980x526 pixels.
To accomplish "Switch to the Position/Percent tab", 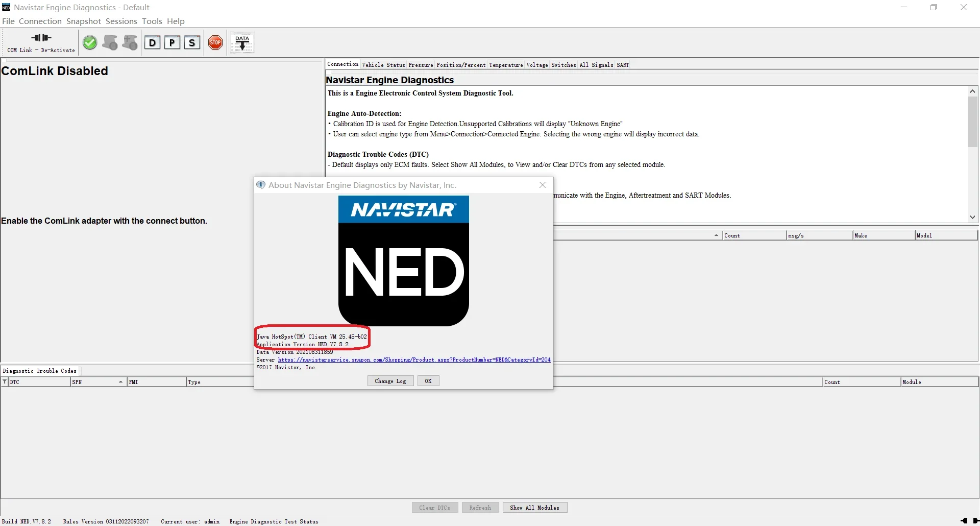I will pos(461,65).
